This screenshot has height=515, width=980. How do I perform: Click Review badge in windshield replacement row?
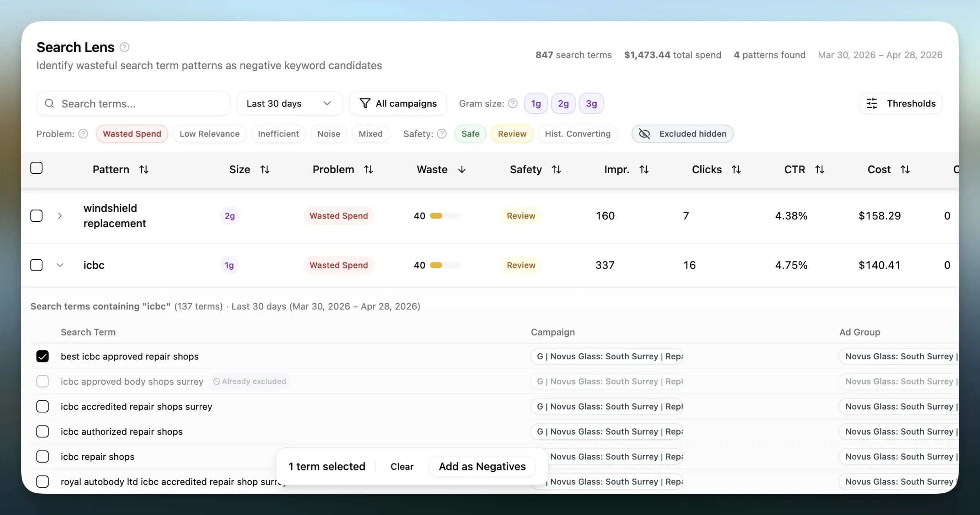click(x=521, y=216)
